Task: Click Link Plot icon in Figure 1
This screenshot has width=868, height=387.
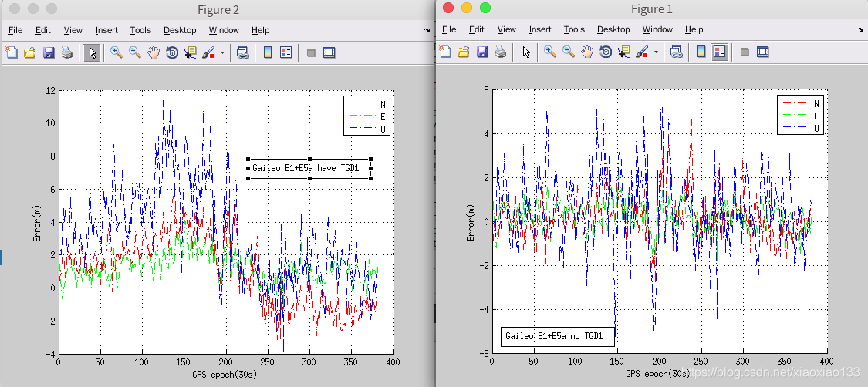Action: click(676, 52)
